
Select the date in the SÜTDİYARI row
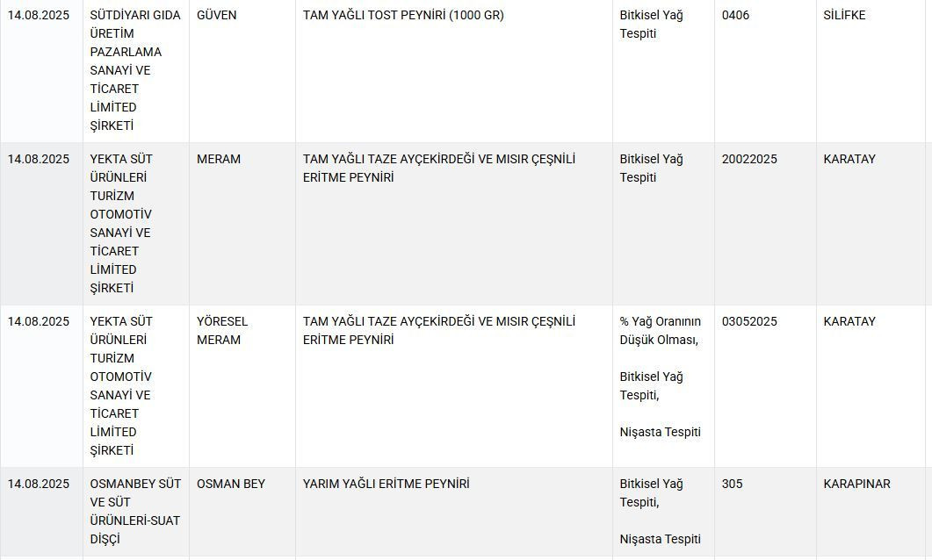(39, 15)
